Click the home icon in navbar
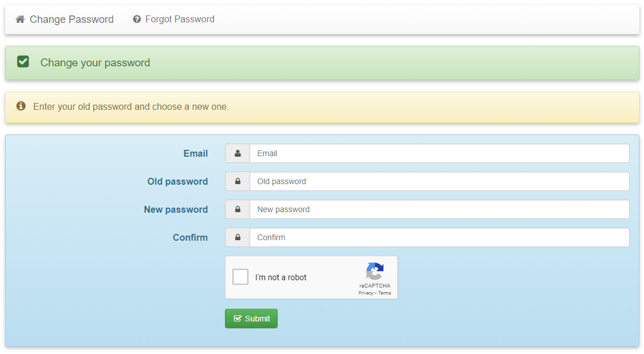The width and height of the screenshot is (644, 354). 20,19
